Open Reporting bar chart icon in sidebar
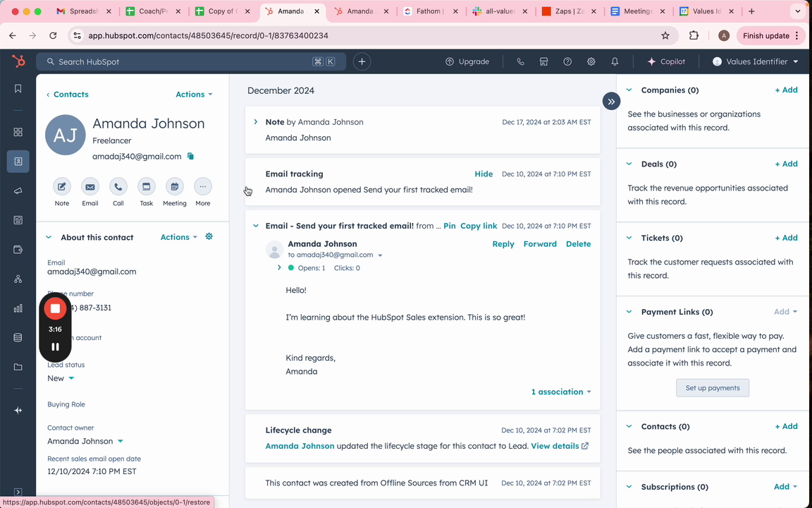Screen dimensions: 812x508 tap(18, 308)
